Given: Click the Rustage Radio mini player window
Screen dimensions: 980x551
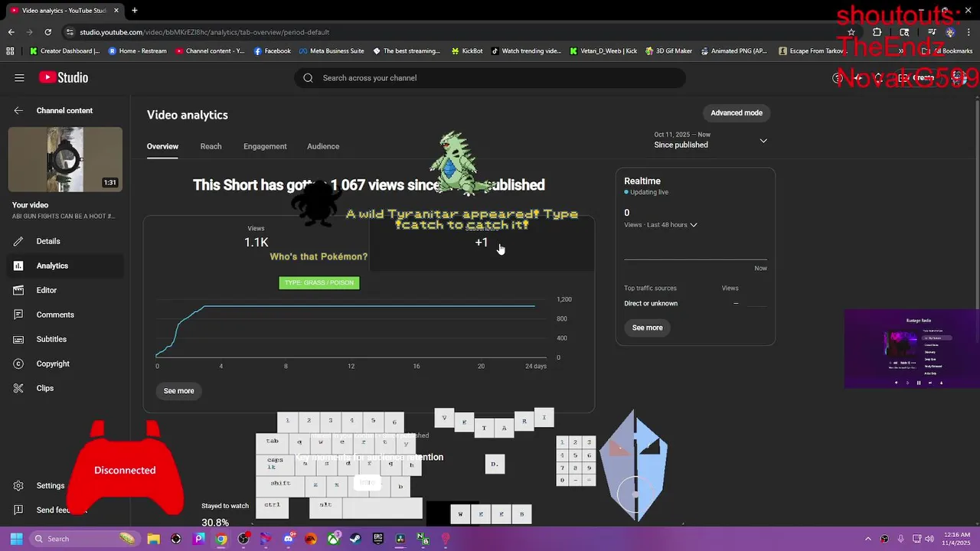Looking at the screenshot, I should pyautogui.click(x=911, y=349).
